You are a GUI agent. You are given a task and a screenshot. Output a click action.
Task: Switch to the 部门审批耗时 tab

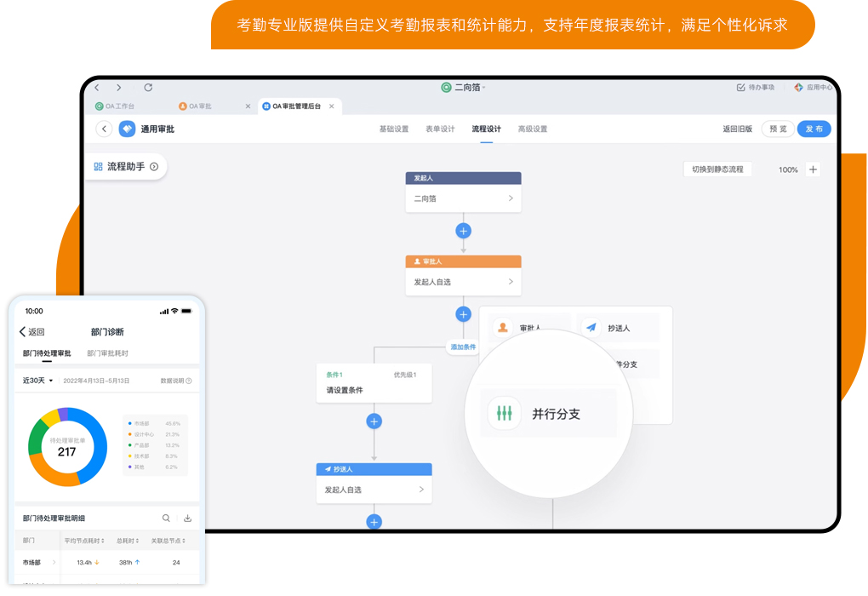[x=107, y=353]
